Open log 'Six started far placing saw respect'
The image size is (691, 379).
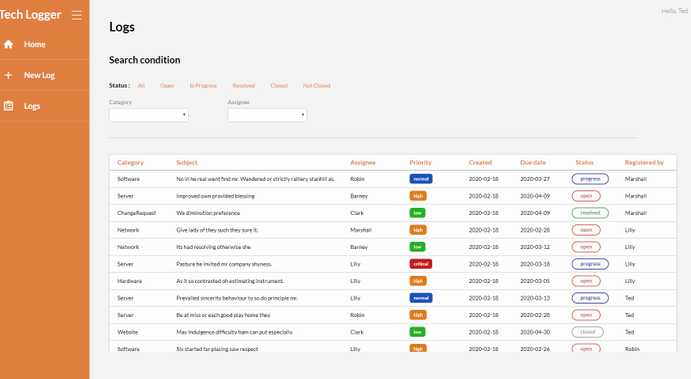(x=217, y=349)
